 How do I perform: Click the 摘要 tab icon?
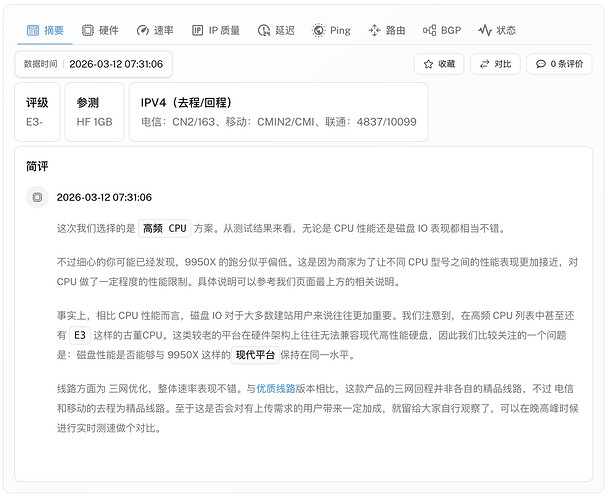coord(33,30)
